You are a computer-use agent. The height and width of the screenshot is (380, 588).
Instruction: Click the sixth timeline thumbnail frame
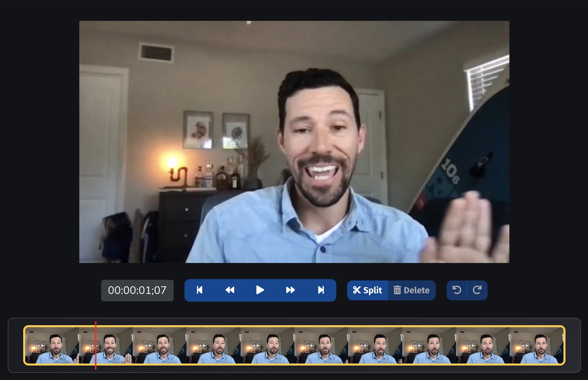pyautogui.click(x=321, y=345)
